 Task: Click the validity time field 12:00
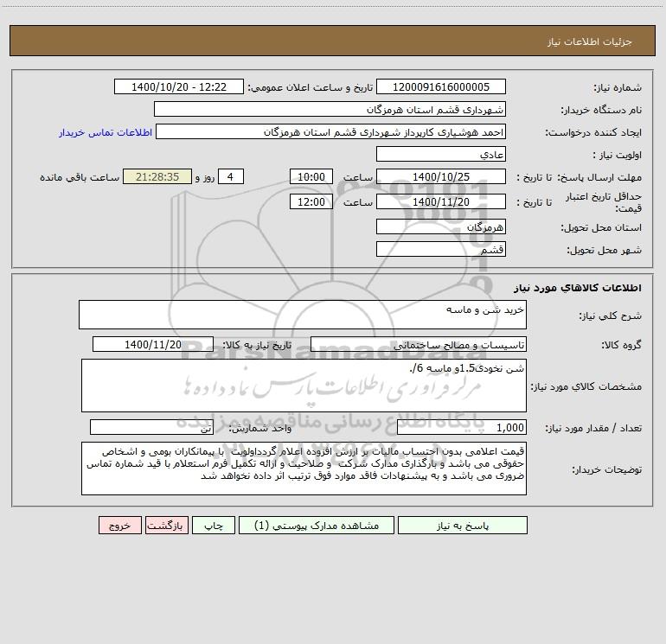point(311,201)
